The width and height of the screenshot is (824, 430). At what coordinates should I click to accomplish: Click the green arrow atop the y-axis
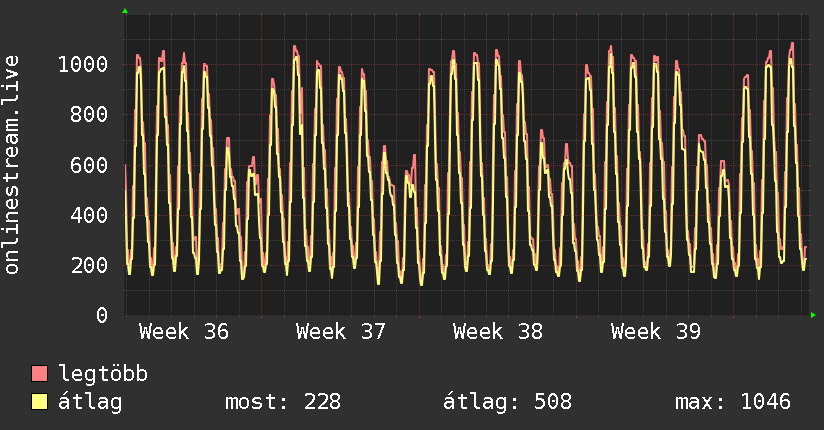tap(125, 11)
